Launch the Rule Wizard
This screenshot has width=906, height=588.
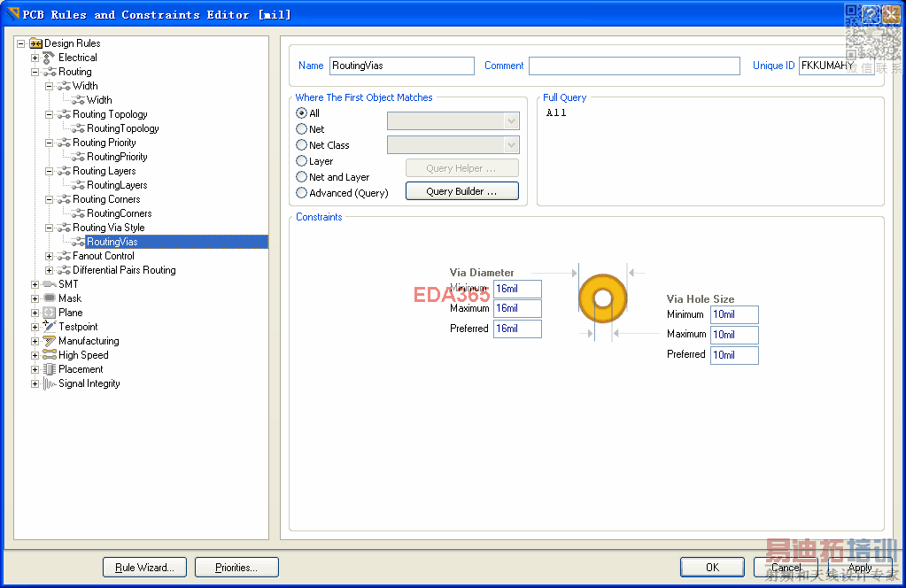[x=144, y=568]
